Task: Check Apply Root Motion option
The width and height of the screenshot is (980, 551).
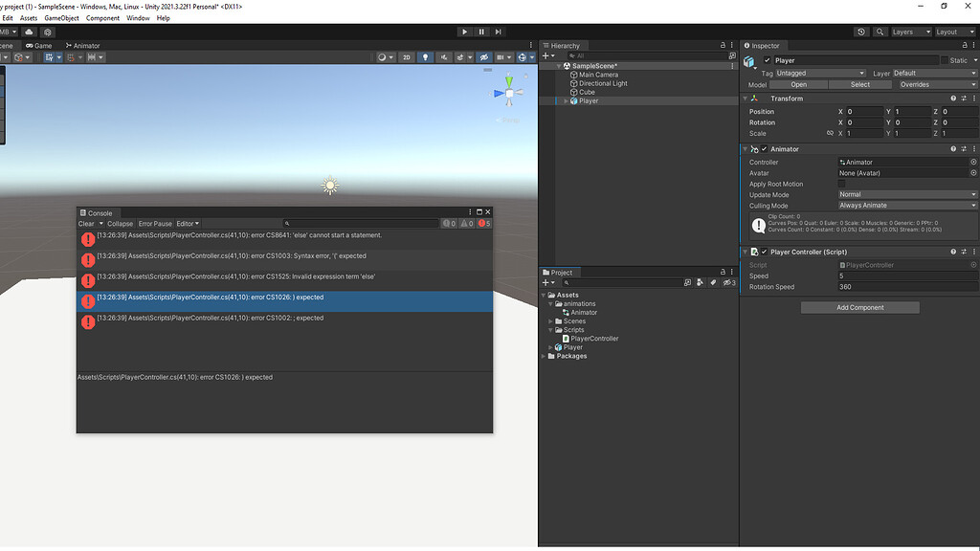Action: (842, 184)
